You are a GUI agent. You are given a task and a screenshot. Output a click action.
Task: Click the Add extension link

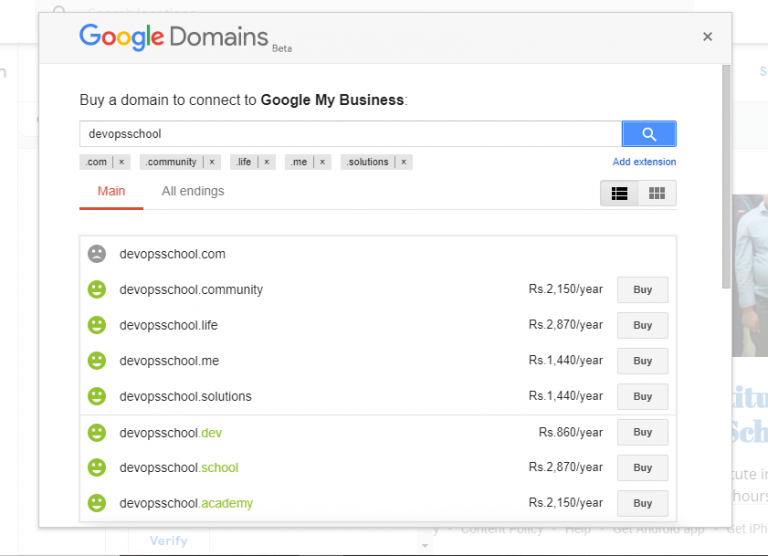tap(644, 162)
